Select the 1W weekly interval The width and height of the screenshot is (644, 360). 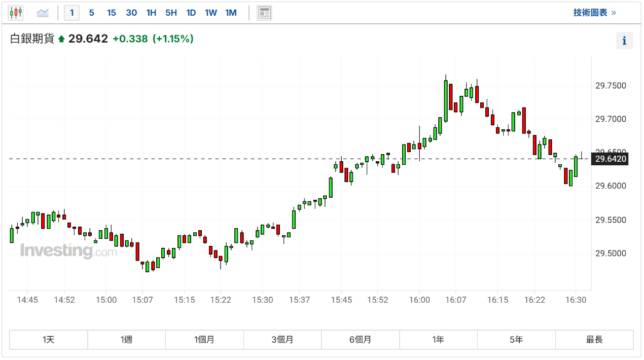(x=210, y=13)
